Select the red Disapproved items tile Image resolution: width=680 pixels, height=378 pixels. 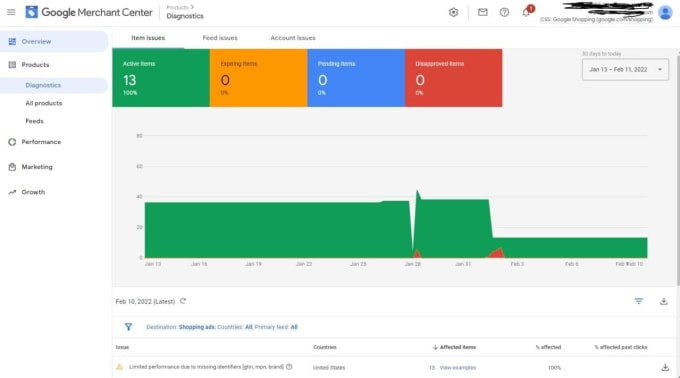[454, 78]
